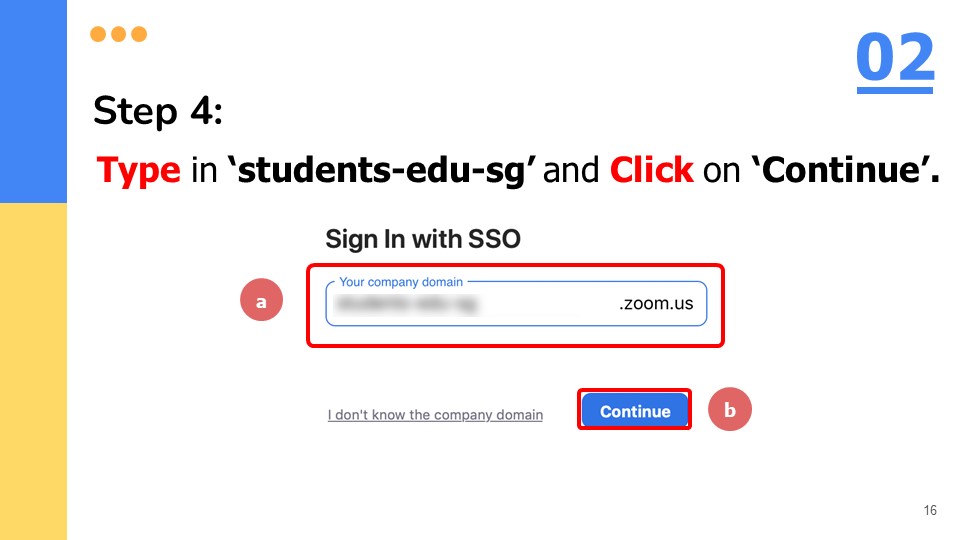
Task: Click the red word 'Type' in instructions
Action: point(138,171)
